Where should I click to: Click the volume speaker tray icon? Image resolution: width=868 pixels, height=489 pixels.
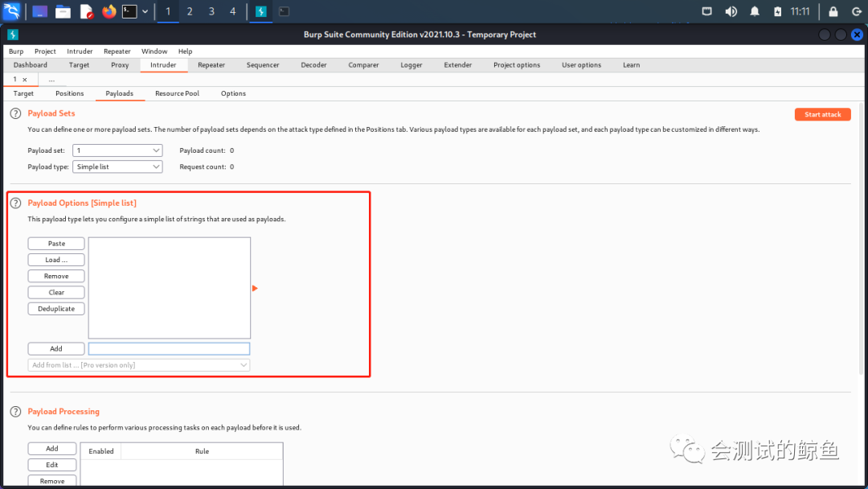[731, 11]
